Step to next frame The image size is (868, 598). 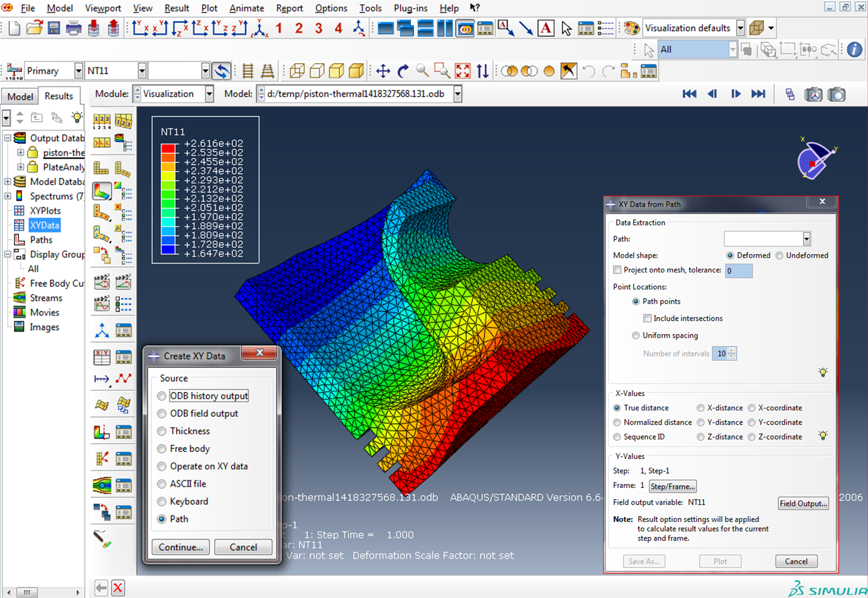736,94
